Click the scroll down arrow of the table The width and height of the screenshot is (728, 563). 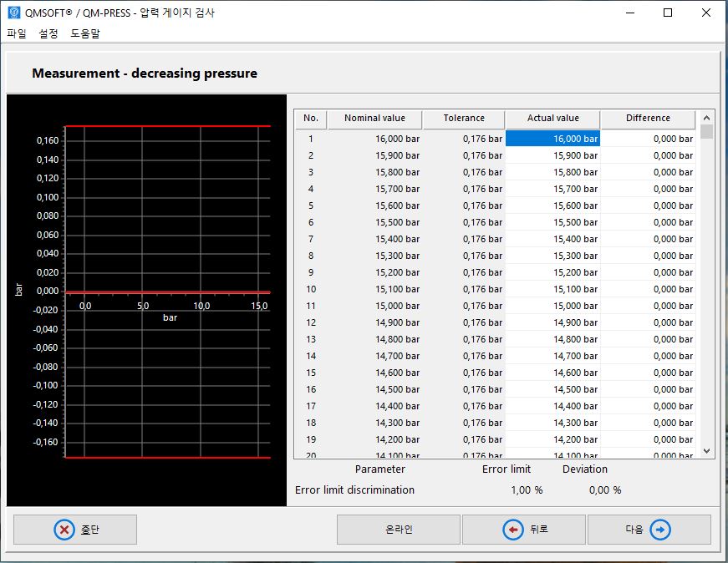pos(706,451)
